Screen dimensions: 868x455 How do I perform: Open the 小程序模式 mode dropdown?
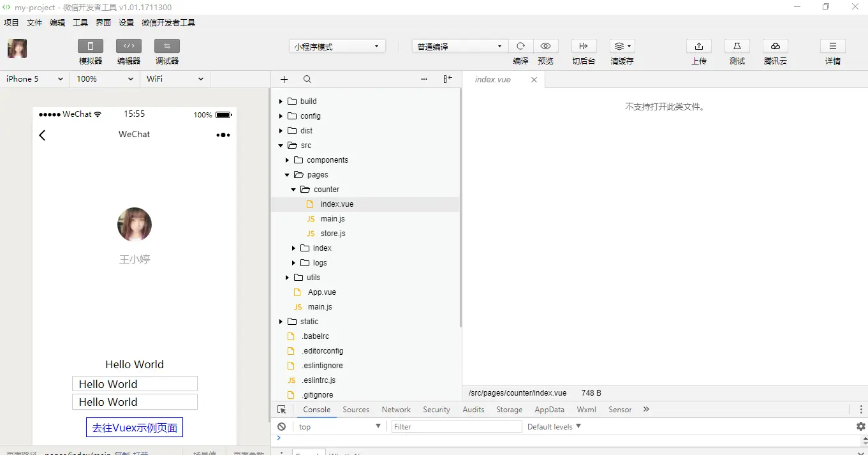click(x=337, y=47)
